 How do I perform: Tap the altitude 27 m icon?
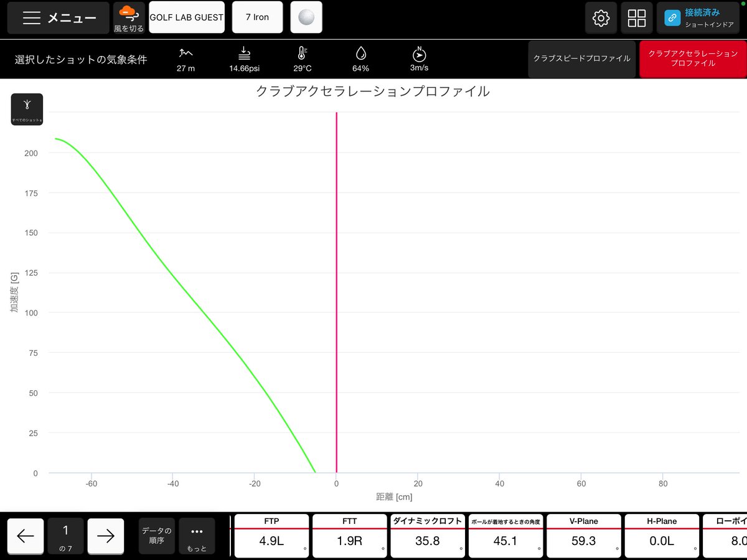point(186,53)
